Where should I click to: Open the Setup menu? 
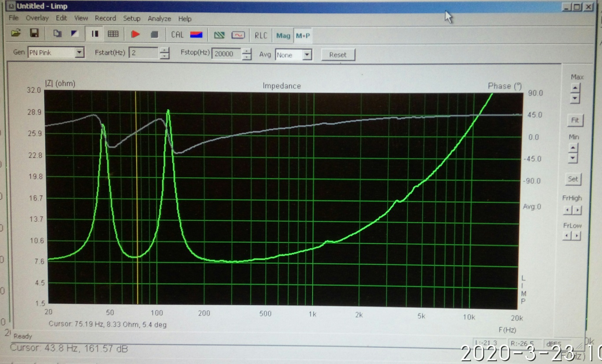[x=131, y=19]
